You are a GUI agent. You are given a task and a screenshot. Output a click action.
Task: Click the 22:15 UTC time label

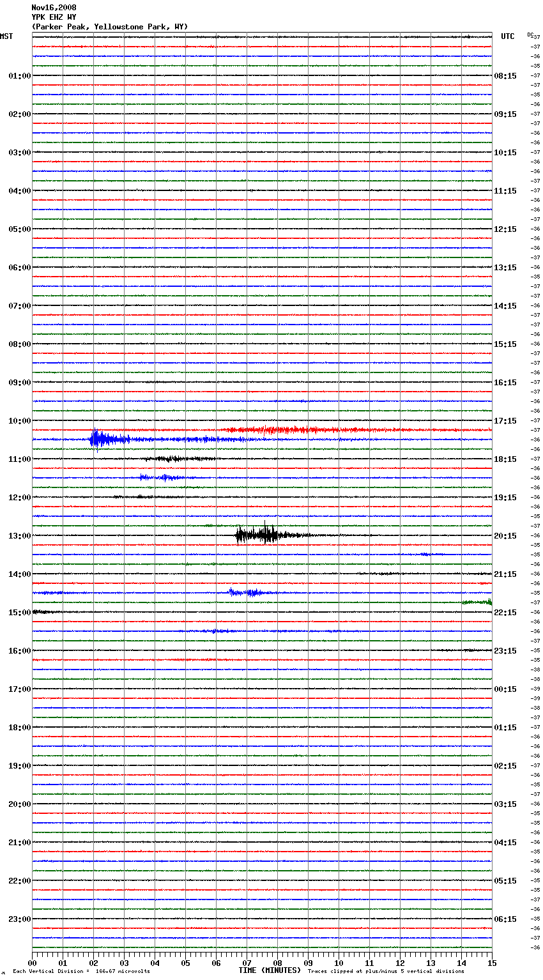[x=505, y=613]
